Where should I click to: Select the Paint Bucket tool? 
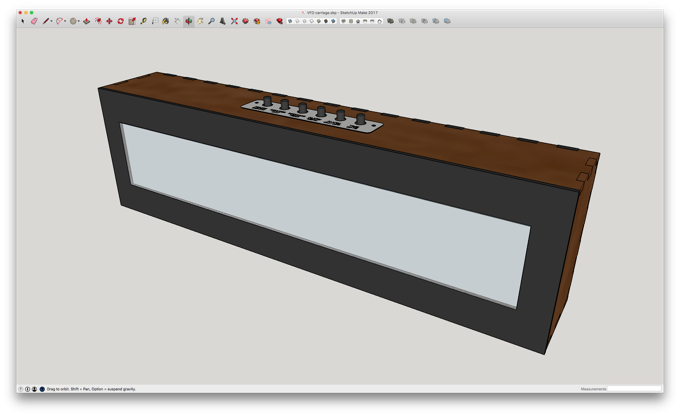(165, 21)
